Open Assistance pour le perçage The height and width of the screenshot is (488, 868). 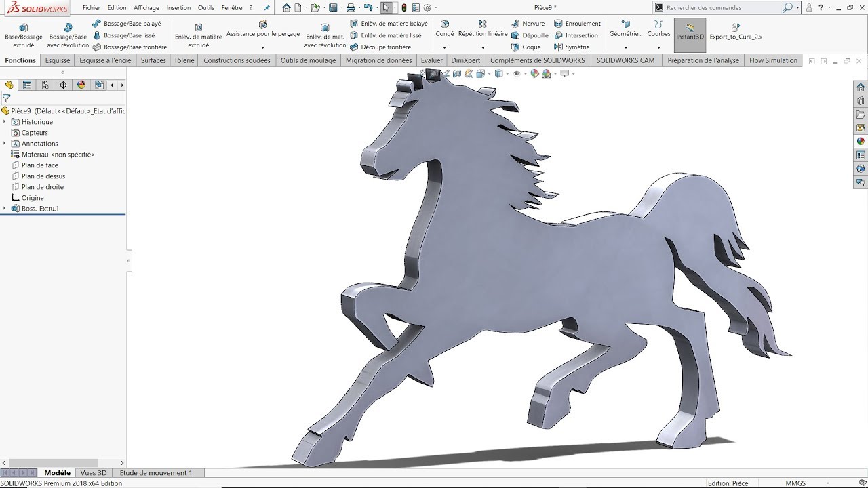point(263,29)
